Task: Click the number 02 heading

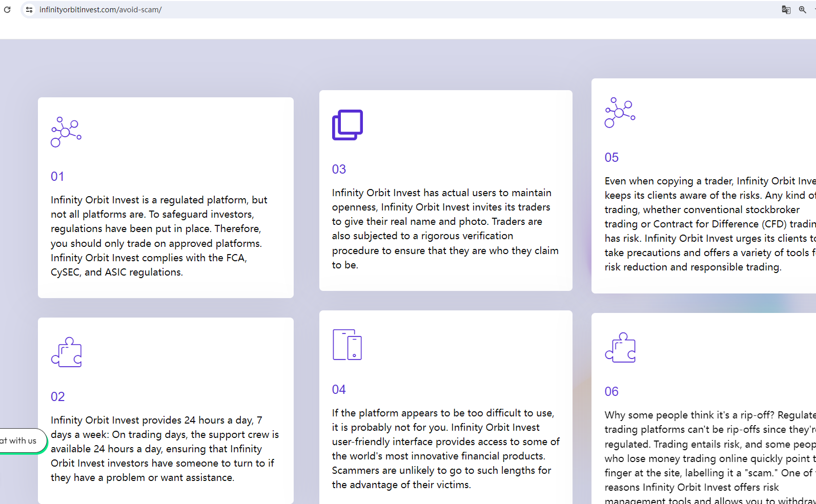Action: [58, 397]
